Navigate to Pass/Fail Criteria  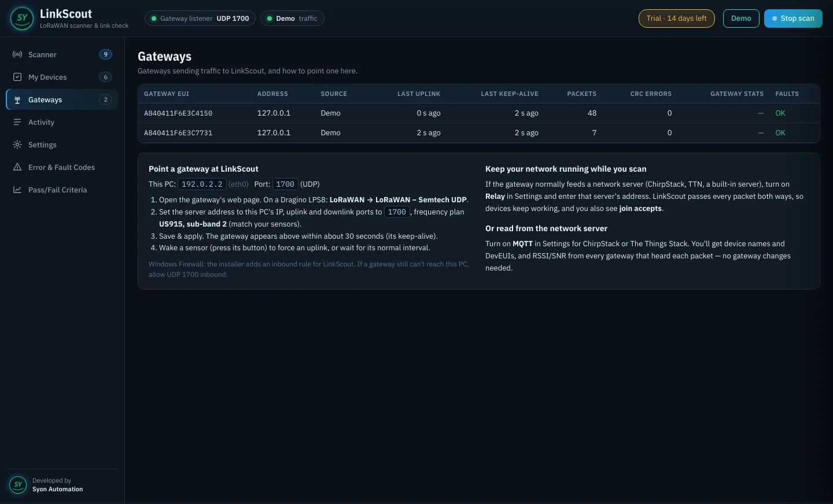point(62,190)
